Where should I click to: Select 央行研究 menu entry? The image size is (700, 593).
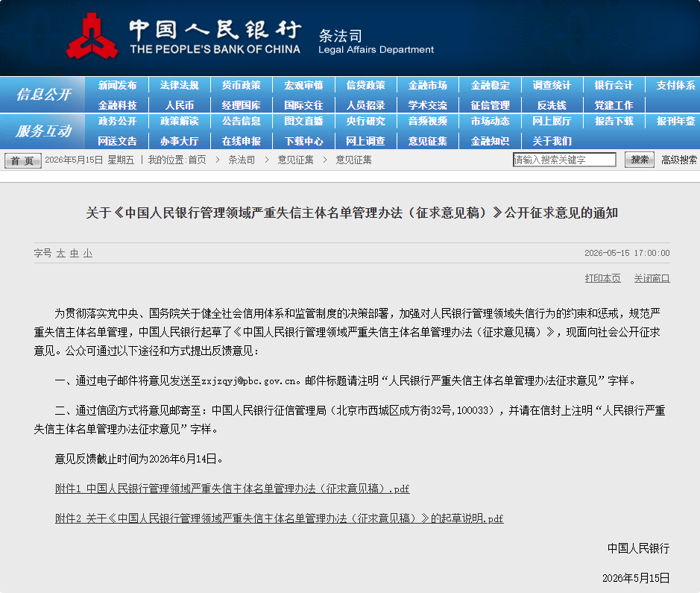click(x=365, y=121)
